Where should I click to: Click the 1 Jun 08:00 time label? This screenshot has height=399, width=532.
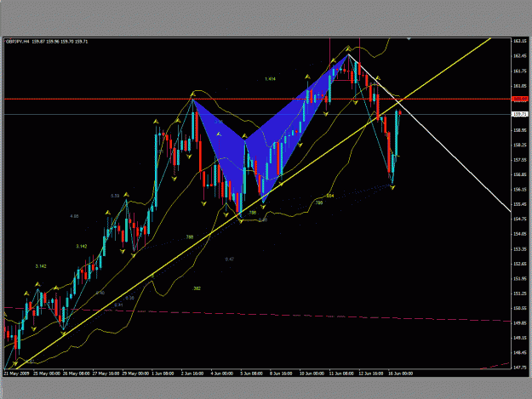pos(163,373)
